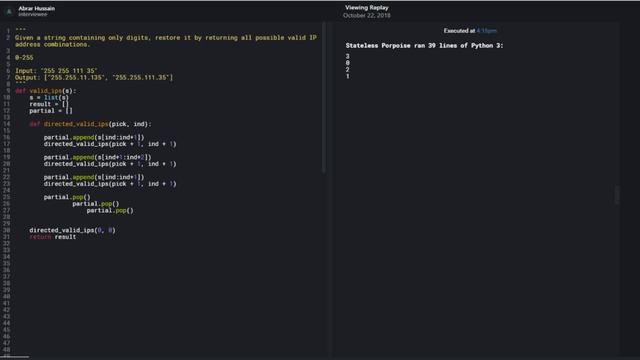Click the output value 1
The height and width of the screenshot is (360, 640).
point(347,76)
